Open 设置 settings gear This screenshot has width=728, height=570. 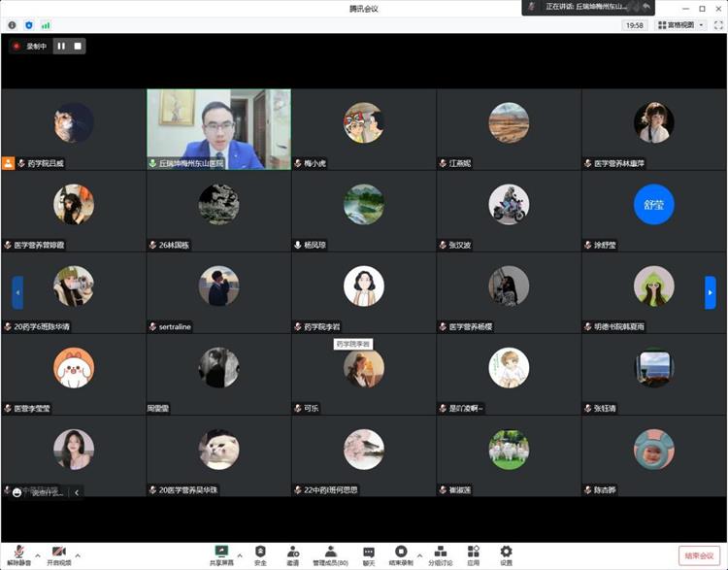click(506, 555)
